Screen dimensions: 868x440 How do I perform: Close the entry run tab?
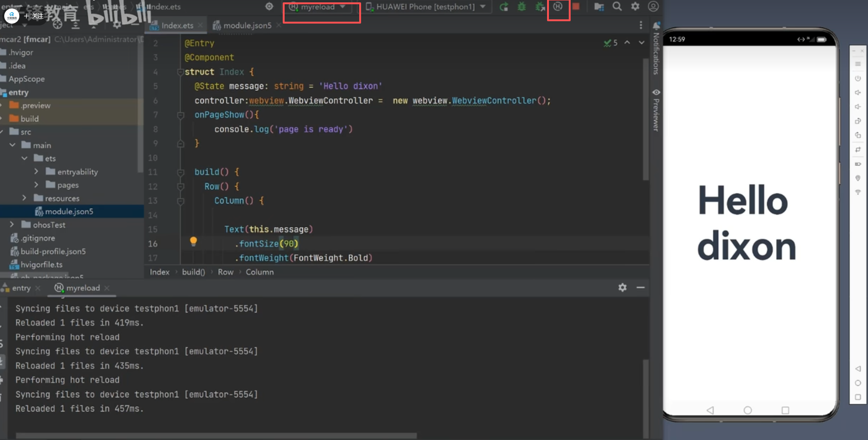pyautogui.click(x=38, y=288)
